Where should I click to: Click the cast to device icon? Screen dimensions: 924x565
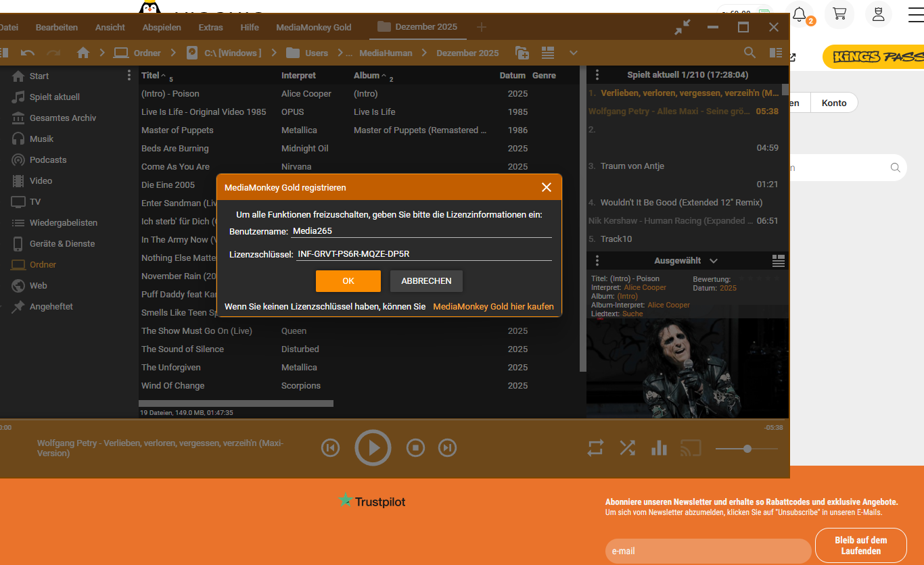coord(691,447)
